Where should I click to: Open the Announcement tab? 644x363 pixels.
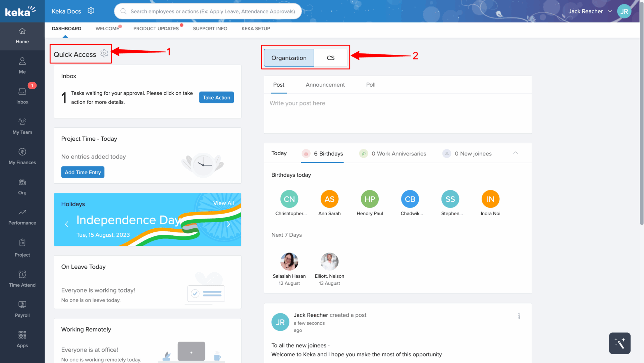point(325,85)
